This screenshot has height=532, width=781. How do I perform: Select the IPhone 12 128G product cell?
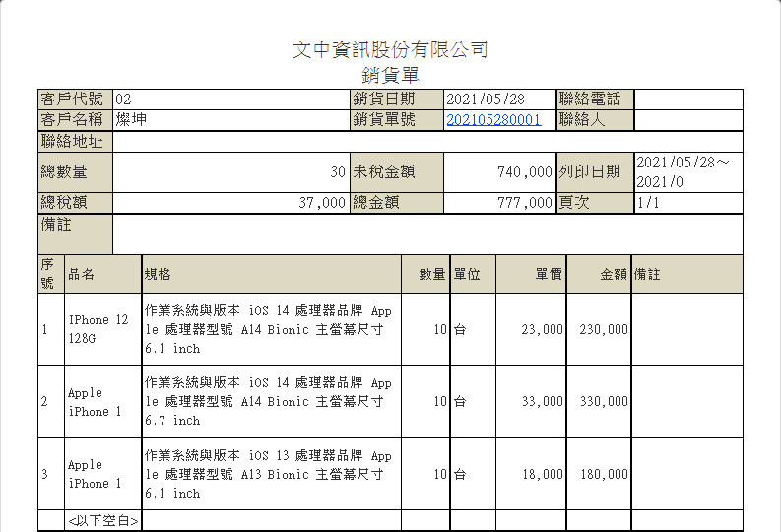(x=102, y=330)
